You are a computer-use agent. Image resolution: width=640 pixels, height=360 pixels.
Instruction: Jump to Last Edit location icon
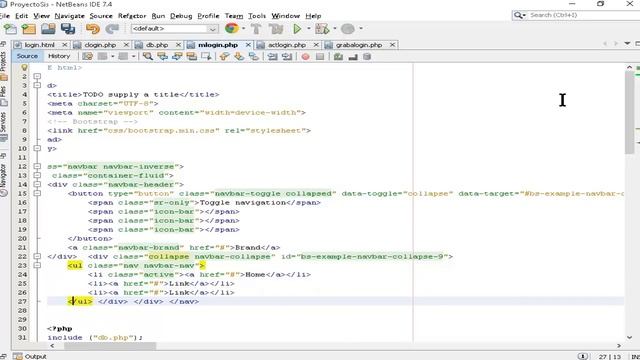[87, 56]
